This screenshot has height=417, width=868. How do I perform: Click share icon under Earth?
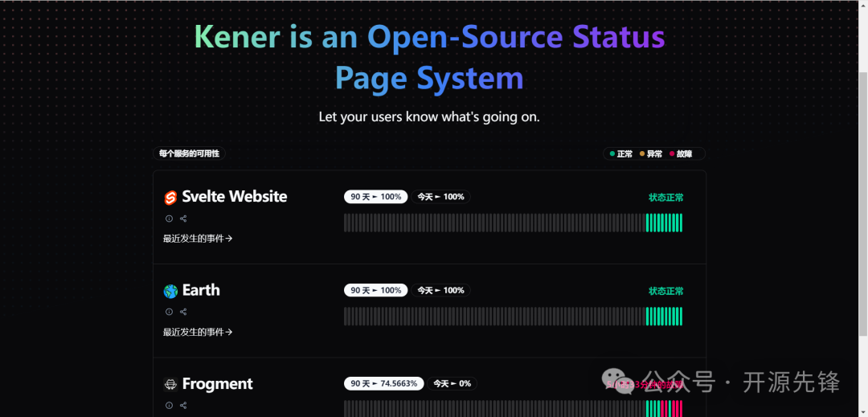click(x=183, y=312)
